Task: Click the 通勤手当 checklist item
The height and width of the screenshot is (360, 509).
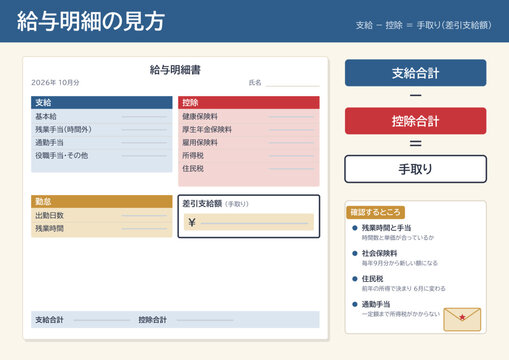Action: [x=396, y=309]
